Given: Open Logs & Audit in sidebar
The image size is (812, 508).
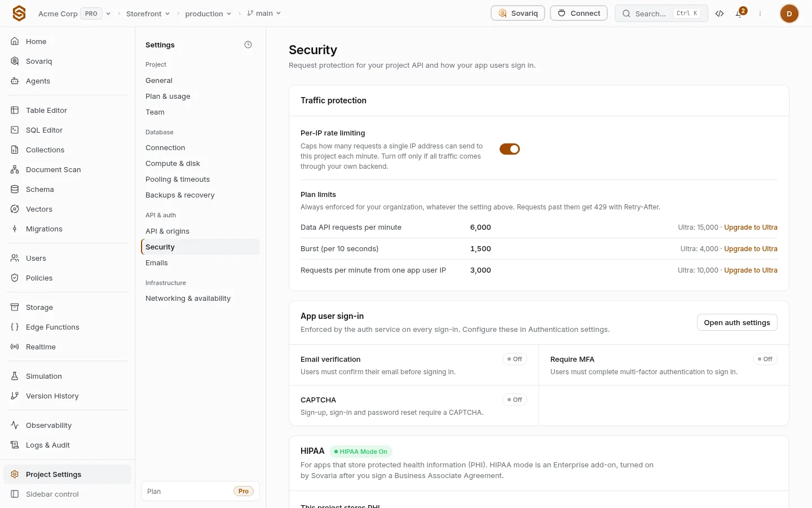Looking at the screenshot, I should click(68, 445).
